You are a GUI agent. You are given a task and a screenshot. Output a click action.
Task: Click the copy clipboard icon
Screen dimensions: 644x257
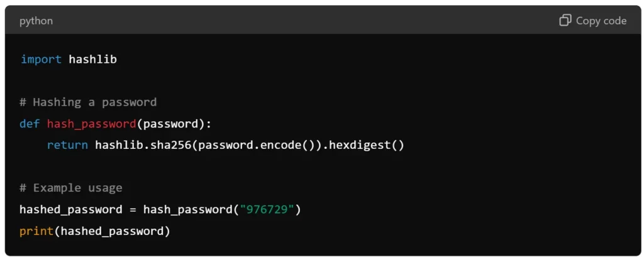coord(565,20)
